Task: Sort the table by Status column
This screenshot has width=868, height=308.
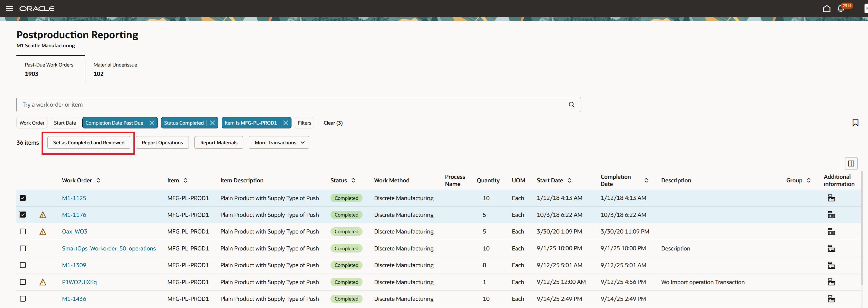Action: pyautogui.click(x=353, y=181)
